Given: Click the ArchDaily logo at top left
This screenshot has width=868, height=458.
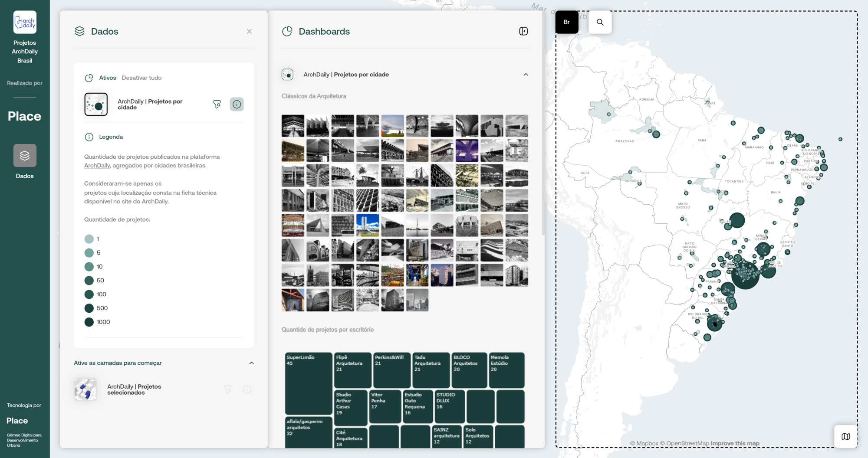Looking at the screenshot, I should [25, 22].
